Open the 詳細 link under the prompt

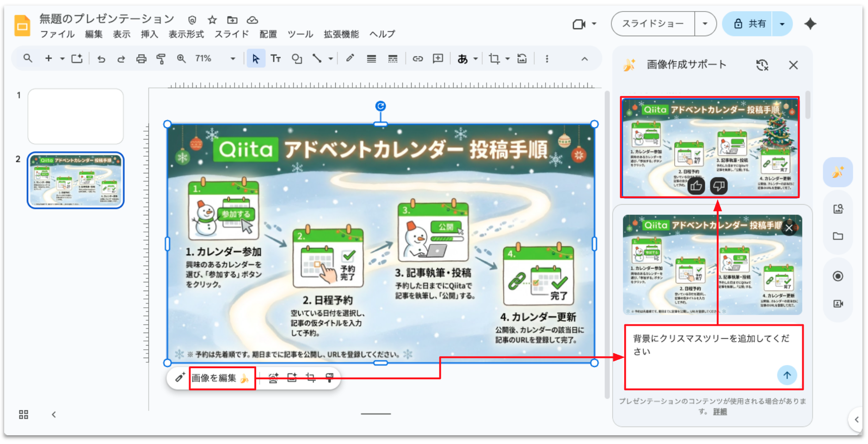(720, 412)
